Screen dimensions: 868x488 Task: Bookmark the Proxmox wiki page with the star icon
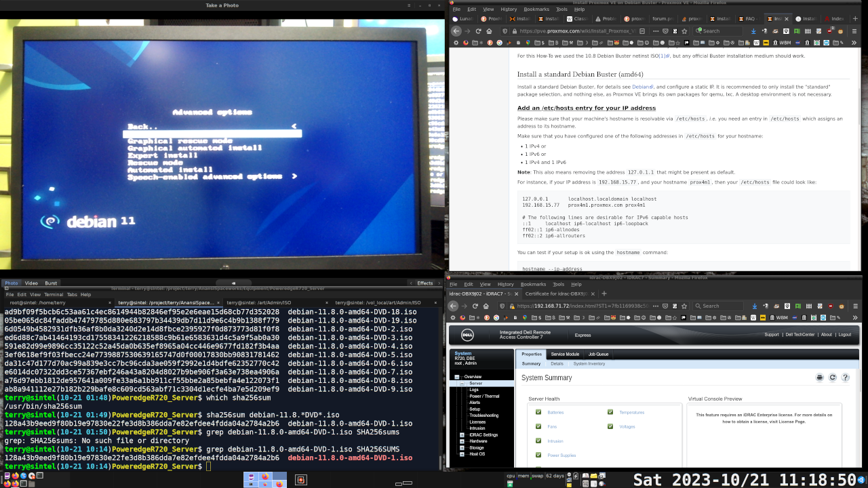[684, 31]
